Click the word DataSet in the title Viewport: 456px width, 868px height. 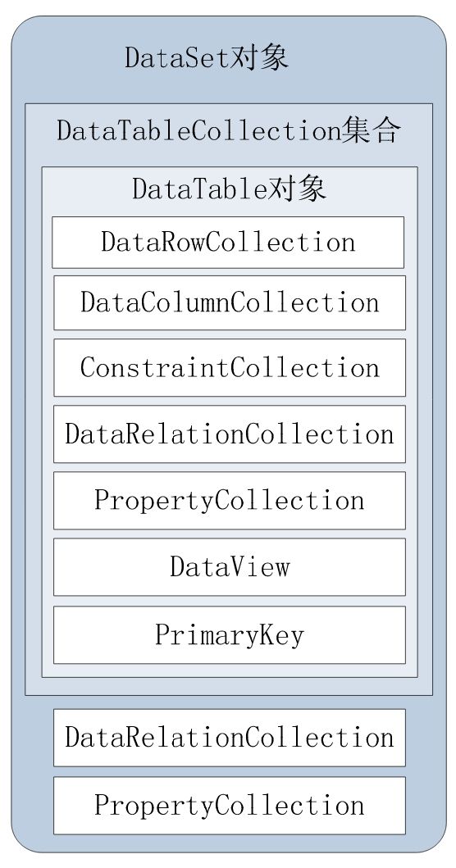tap(177, 57)
